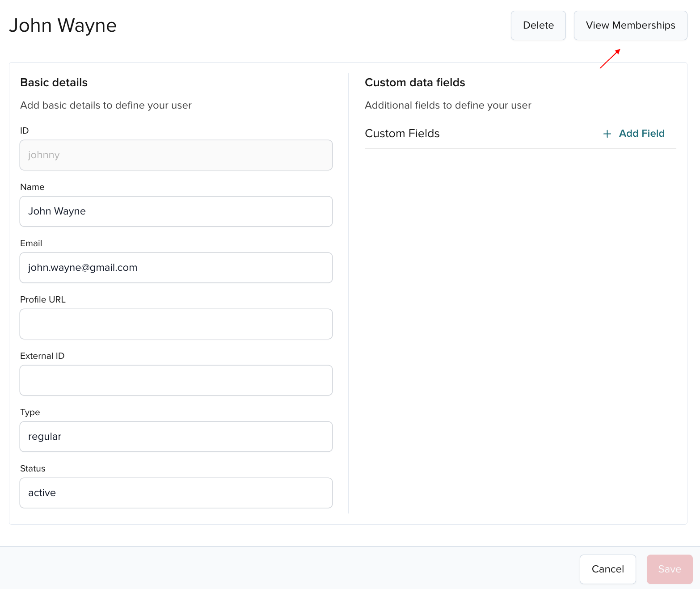The height and width of the screenshot is (589, 700).
Task: Click the empty External ID field
Action: pyautogui.click(x=176, y=380)
